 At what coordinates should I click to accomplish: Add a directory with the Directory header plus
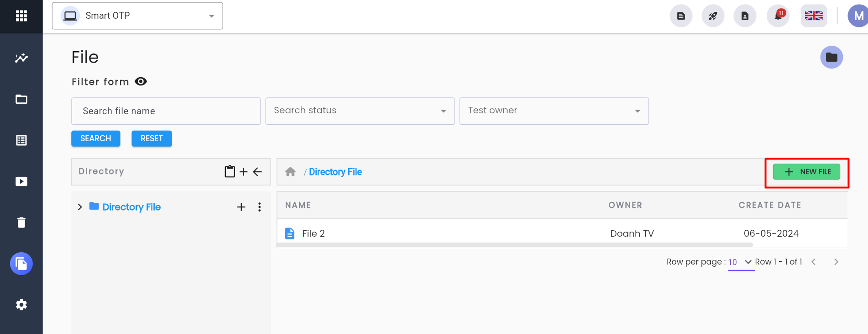[244, 172]
